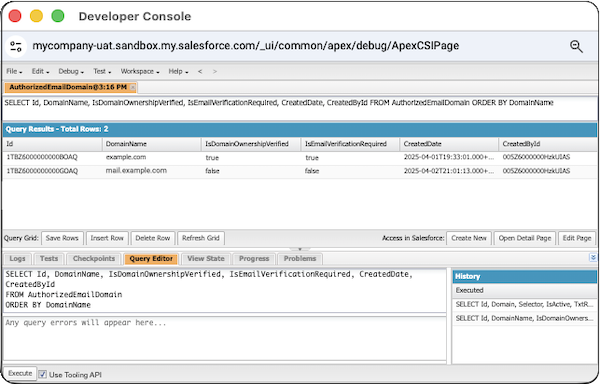Click the yellow minimize window button
The width and height of the screenshot is (600, 384).
pos(36,16)
